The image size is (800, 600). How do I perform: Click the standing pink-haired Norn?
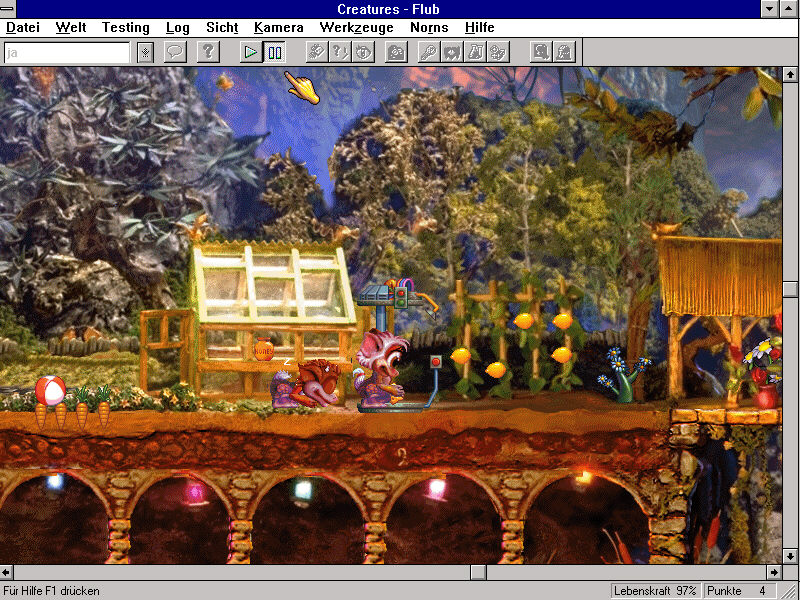(x=381, y=367)
